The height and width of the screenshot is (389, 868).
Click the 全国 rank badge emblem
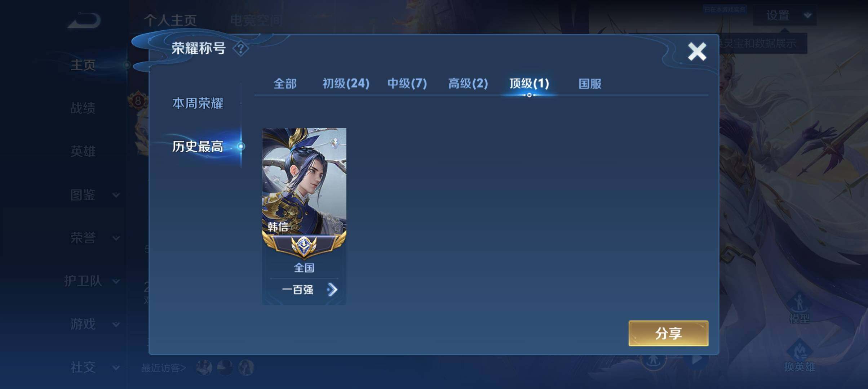(x=304, y=246)
